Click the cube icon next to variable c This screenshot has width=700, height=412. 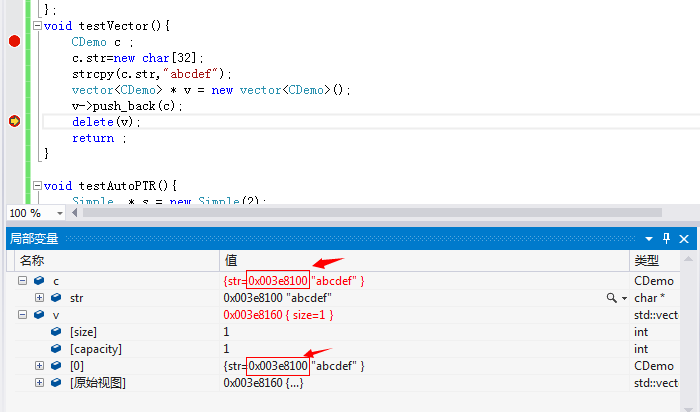39,280
